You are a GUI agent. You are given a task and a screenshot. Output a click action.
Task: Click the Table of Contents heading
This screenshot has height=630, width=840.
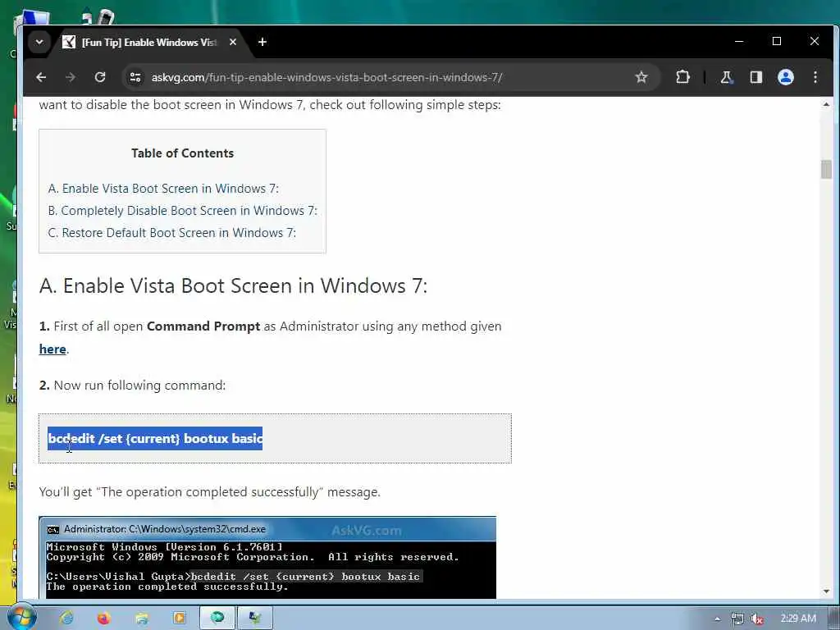tap(183, 153)
